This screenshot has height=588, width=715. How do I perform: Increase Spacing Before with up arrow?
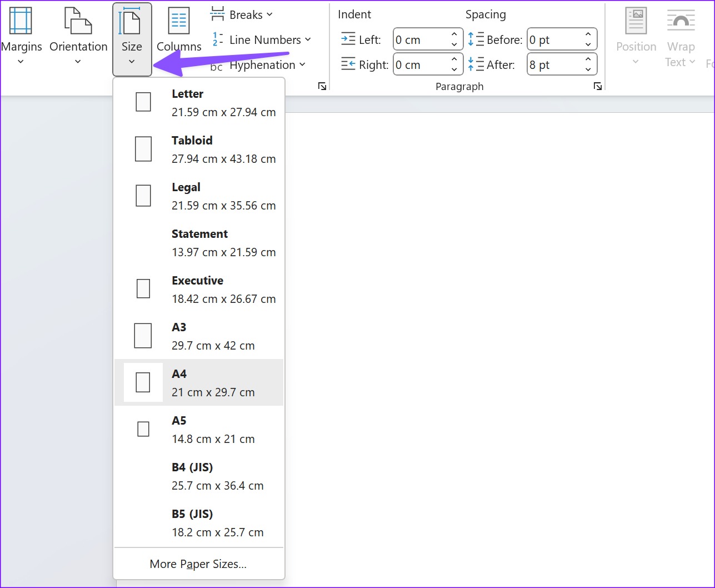588,34
